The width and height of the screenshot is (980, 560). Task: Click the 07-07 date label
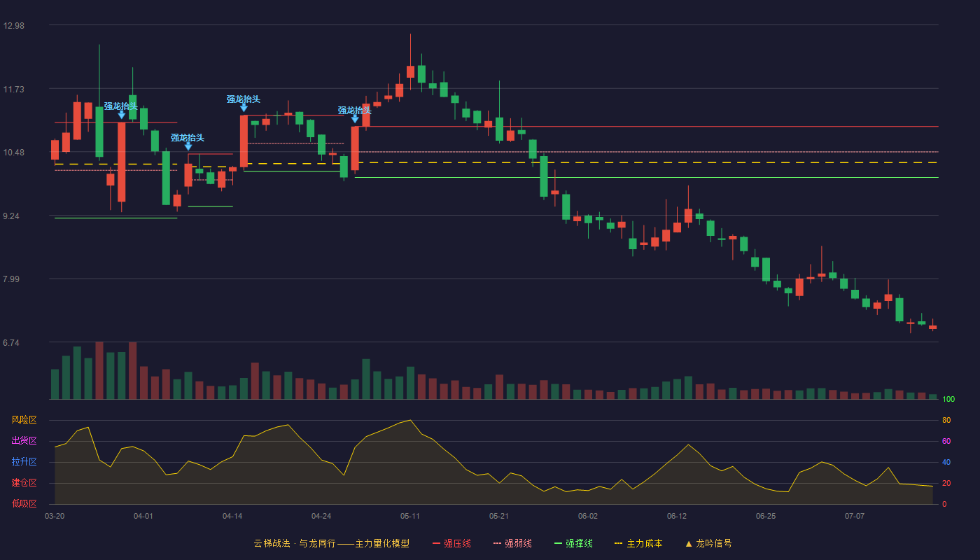pos(855,516)
